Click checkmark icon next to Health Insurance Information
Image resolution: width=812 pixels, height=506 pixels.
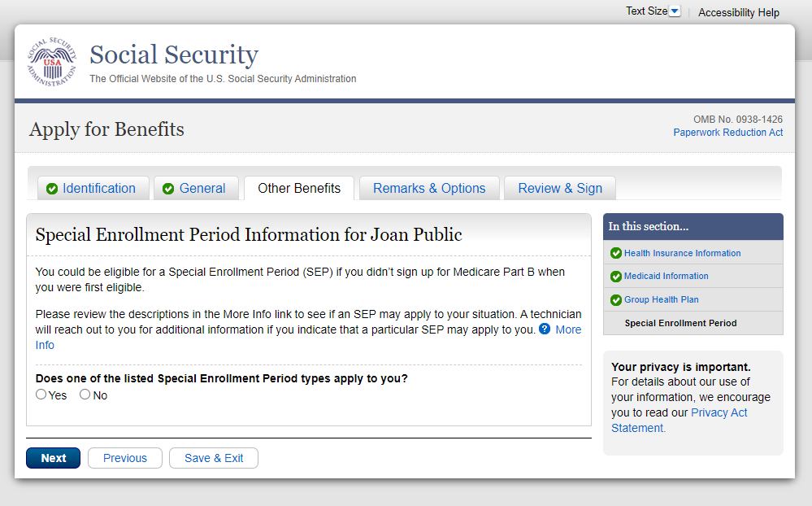coord(616,253)
